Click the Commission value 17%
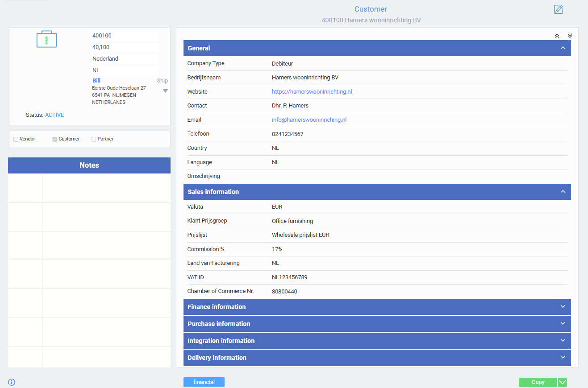 (277, 249)
